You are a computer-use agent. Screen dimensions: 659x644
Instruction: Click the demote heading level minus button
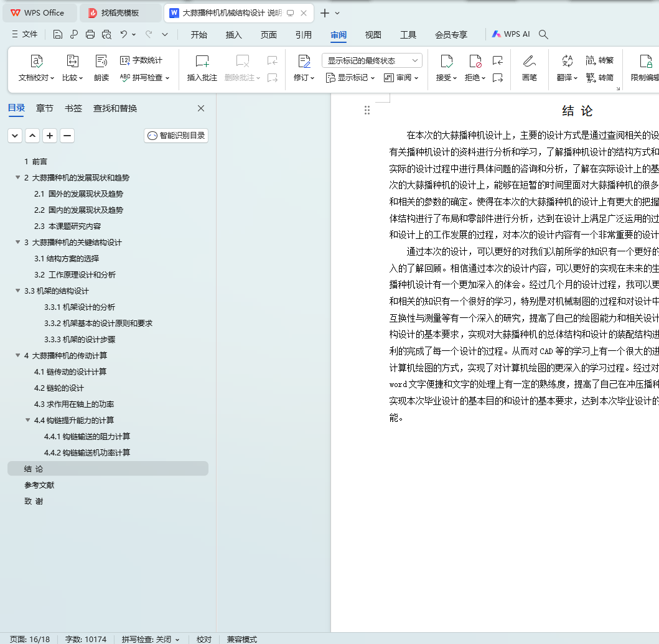(x=67, y=136)
